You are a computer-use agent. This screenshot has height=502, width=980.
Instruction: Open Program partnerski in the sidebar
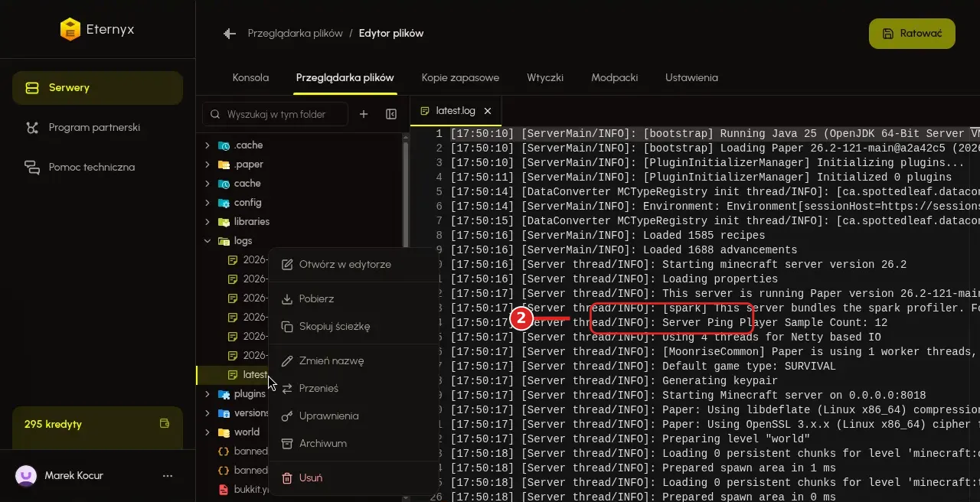[97, 128]
